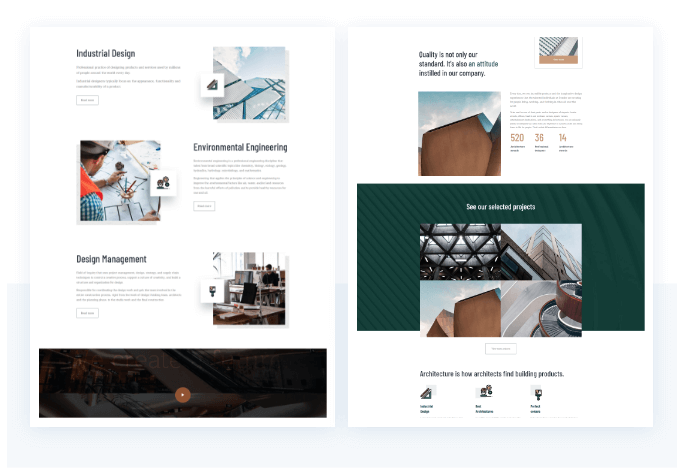
Task: Click the Environmental Engineering heading
Action: (x=240, y=147)
